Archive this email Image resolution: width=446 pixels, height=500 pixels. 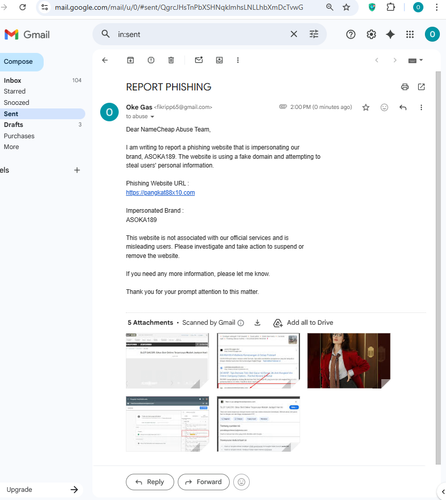[130, 60]
